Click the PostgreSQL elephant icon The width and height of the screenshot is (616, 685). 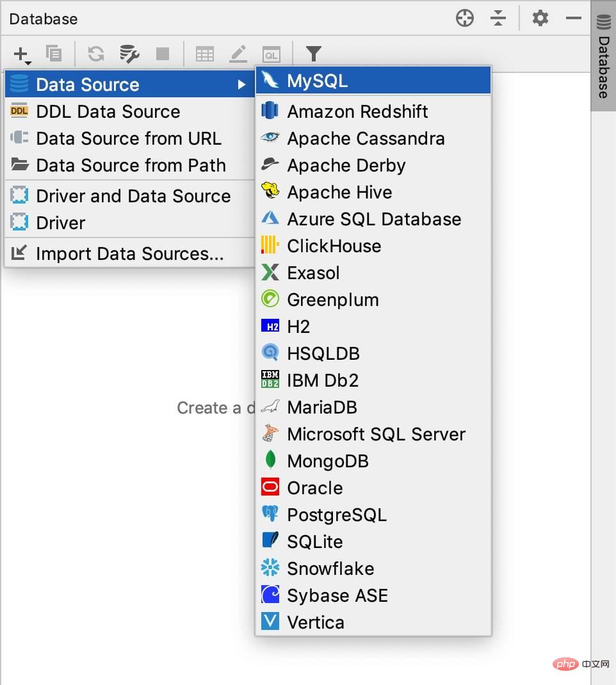(270, 513)
